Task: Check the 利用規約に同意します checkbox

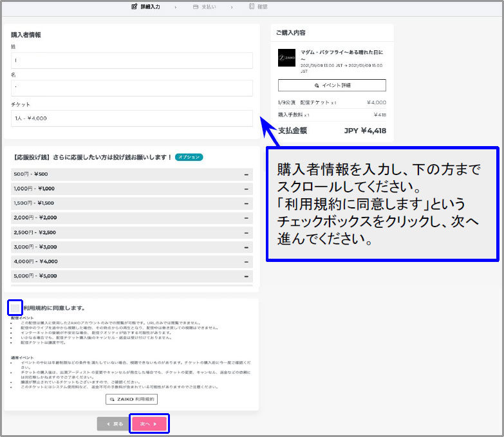Action: click(x=15, y=308)
